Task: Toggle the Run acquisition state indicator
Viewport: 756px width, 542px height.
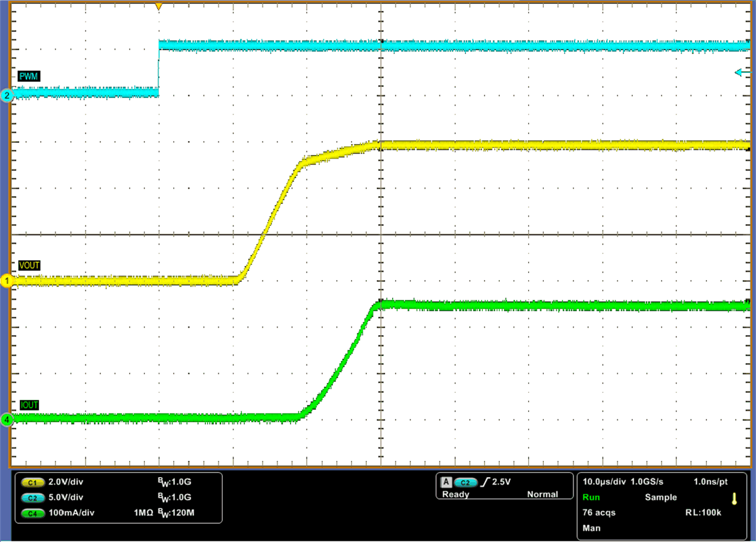Action: pos(591,497)
